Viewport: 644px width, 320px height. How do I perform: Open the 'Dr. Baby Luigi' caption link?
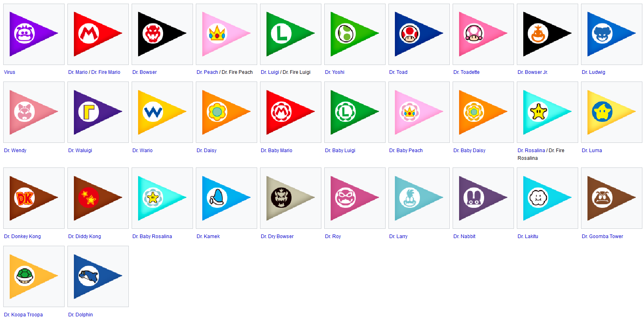[340, 151]
